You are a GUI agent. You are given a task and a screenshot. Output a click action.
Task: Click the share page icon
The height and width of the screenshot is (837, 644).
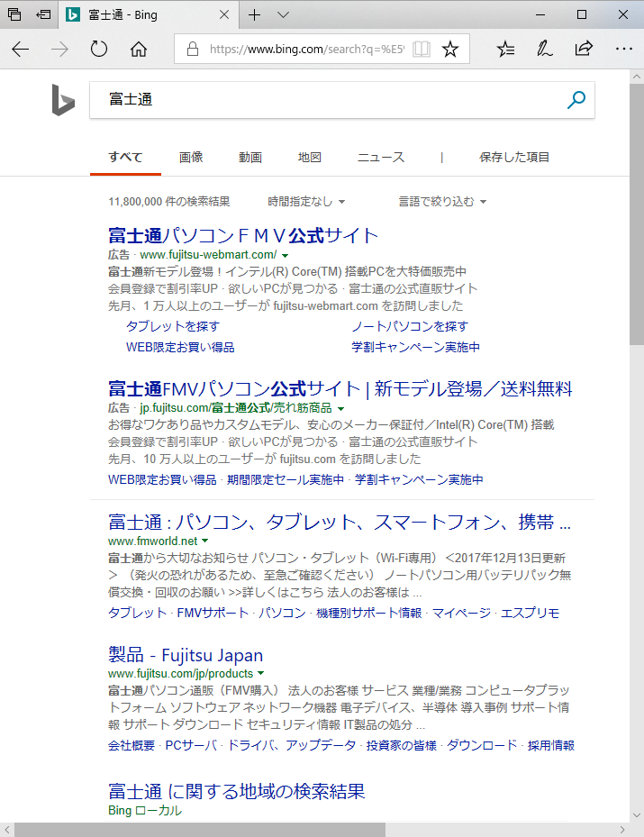(584, 50)
